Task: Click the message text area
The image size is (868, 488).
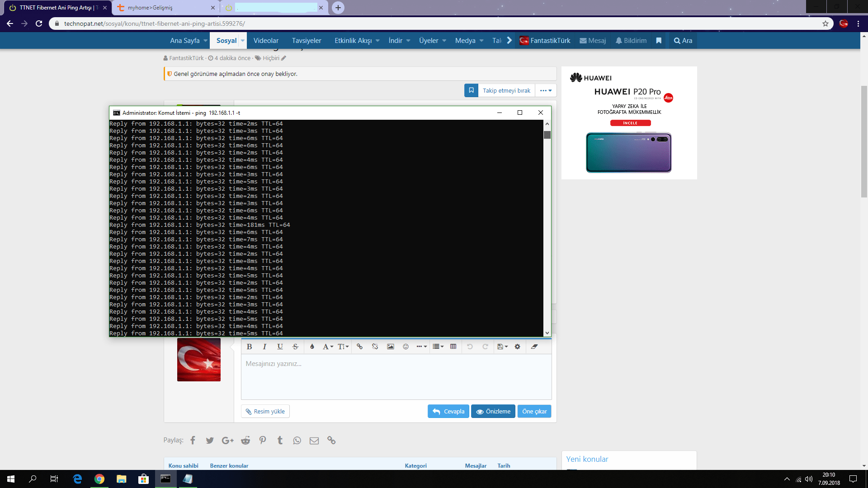Action: pos(396,377)
